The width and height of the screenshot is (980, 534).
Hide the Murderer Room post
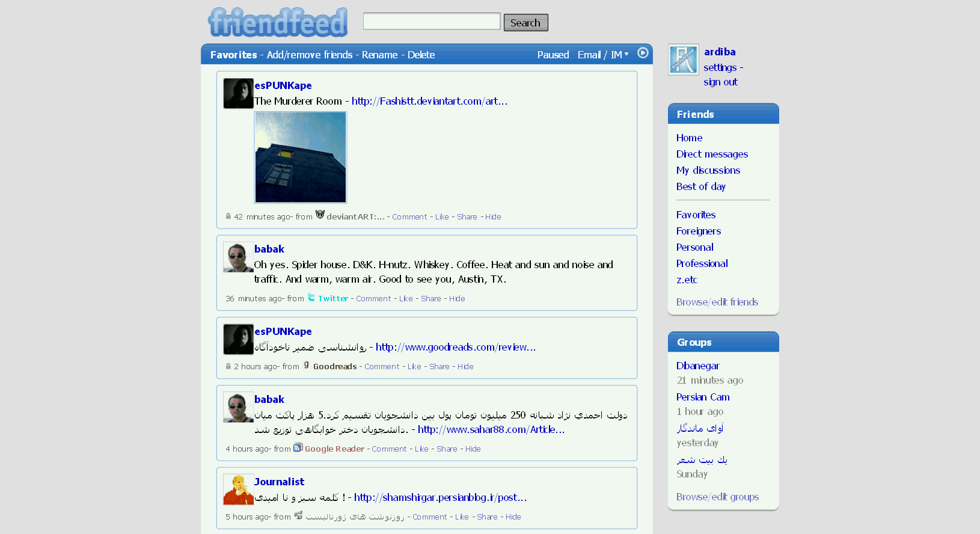493,217
